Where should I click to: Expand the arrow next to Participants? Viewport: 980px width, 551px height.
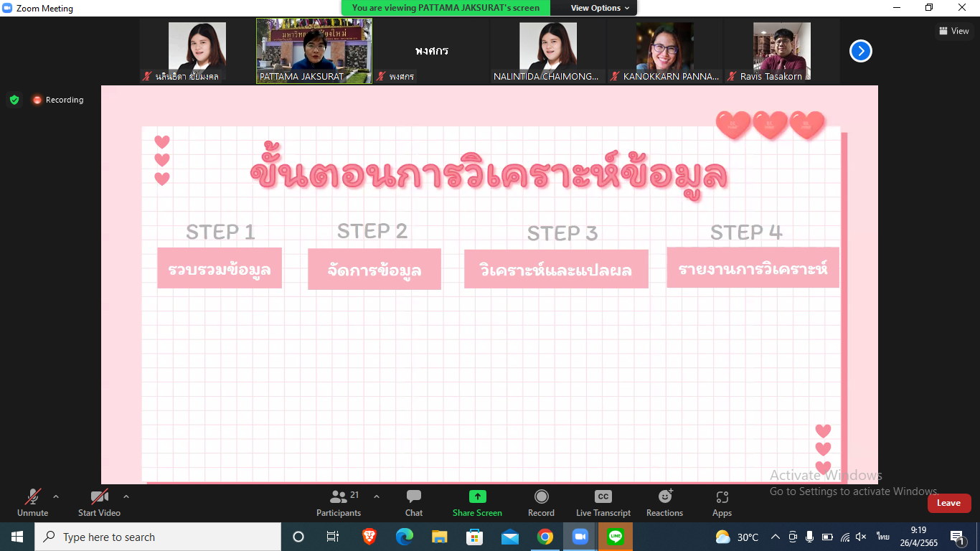click(x=377, y=496)
